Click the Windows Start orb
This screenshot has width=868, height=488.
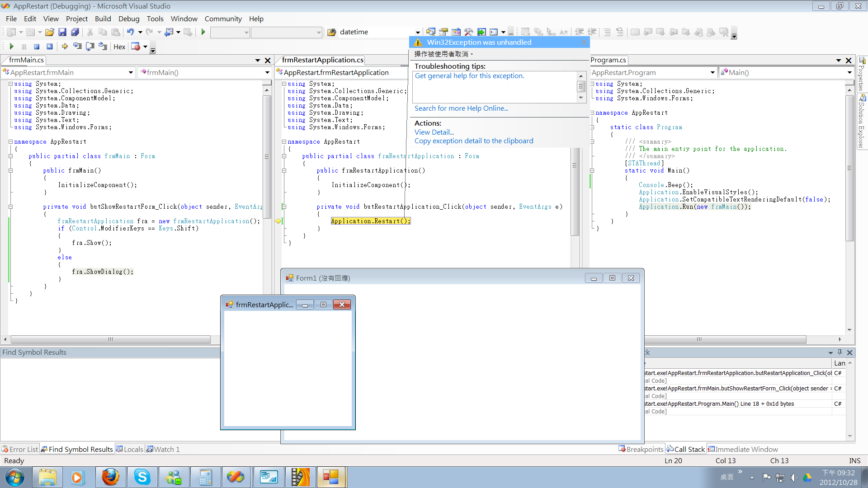15,477
